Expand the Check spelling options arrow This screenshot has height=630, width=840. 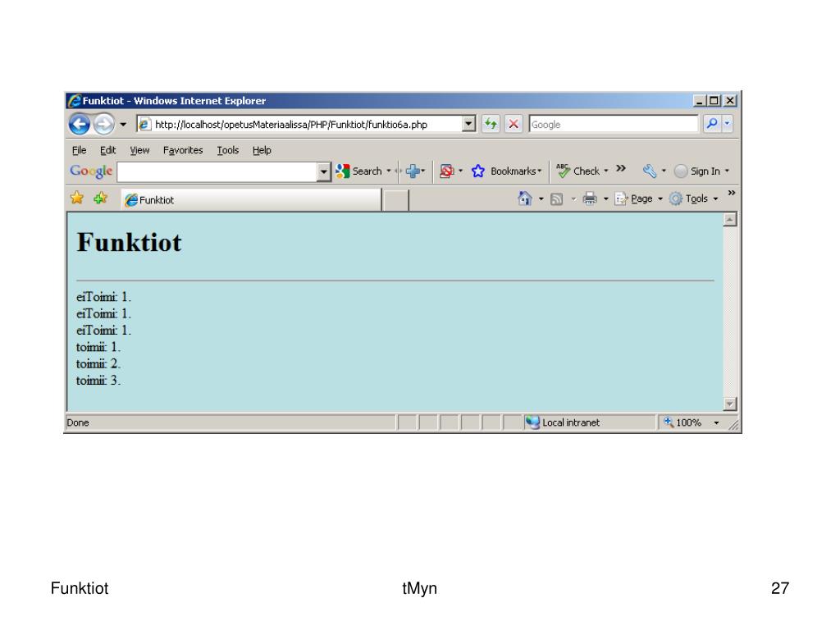(x=606, y=171)
